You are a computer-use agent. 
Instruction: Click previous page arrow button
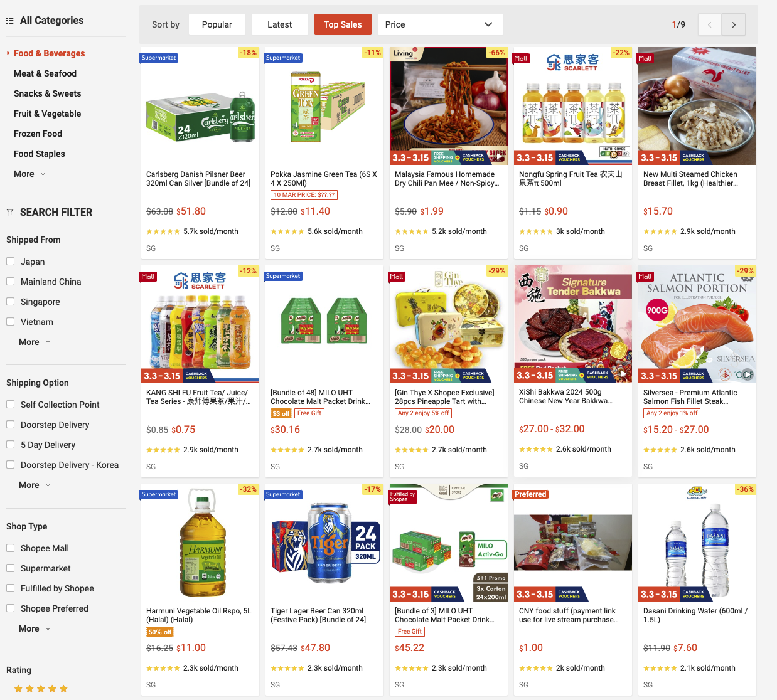pos(710,24)
